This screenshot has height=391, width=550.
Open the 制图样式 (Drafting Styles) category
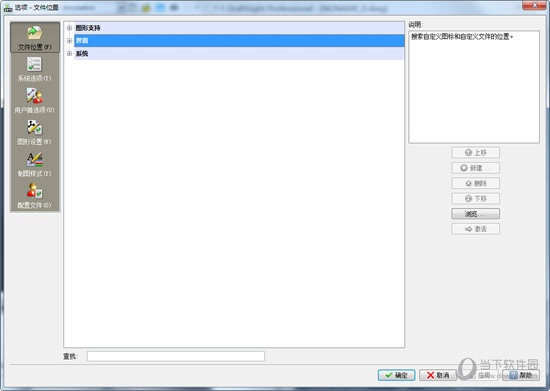(x=35, y=164)
